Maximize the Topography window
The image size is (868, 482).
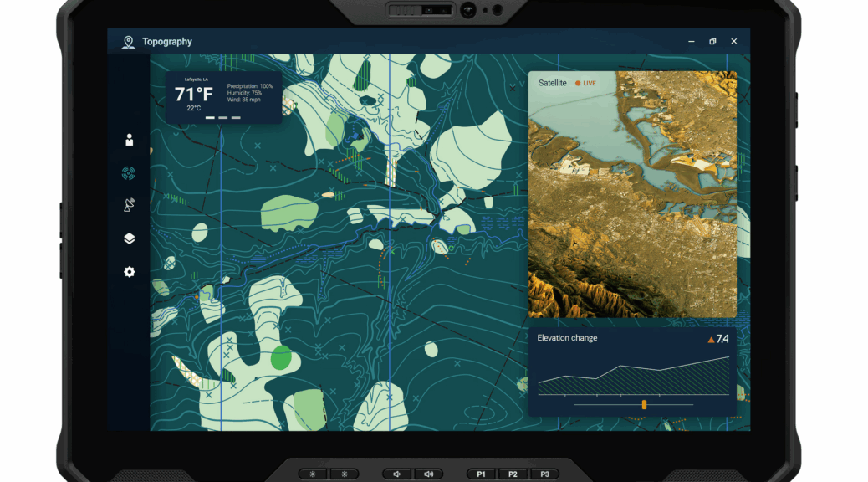click(x=712, y=42)
